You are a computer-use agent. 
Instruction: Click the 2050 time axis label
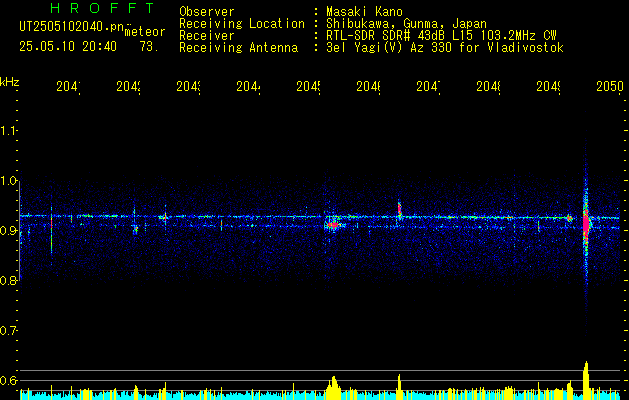(610, 86)
